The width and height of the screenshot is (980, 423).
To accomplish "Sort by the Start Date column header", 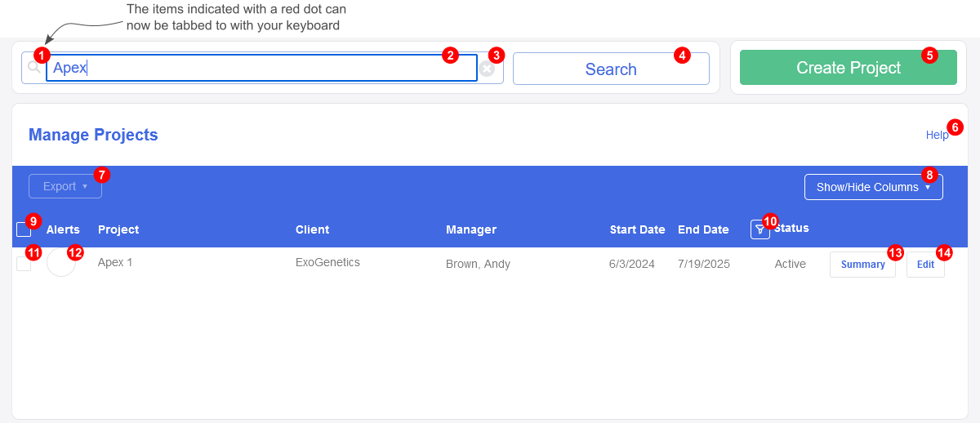I will tap(638, 229).
